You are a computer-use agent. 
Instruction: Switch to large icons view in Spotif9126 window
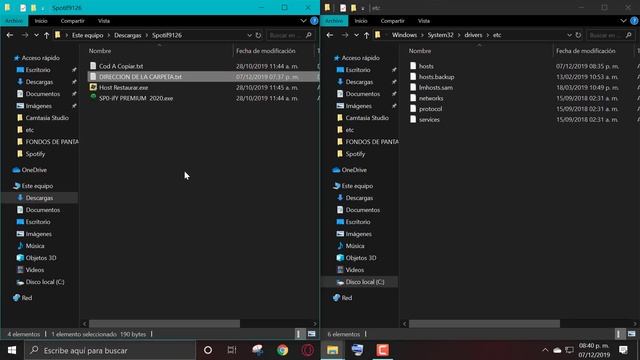(x=311, y=334)
